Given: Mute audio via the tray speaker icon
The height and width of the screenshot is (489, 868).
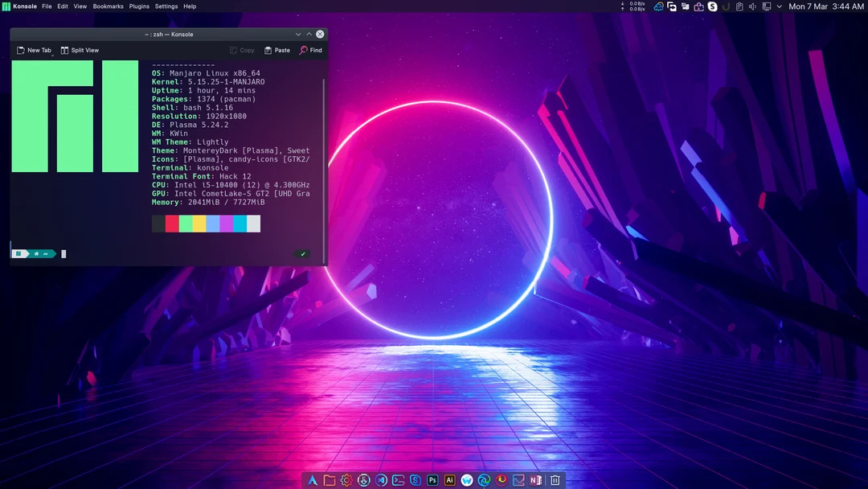Looking at the screenshot, I should 752,6.
